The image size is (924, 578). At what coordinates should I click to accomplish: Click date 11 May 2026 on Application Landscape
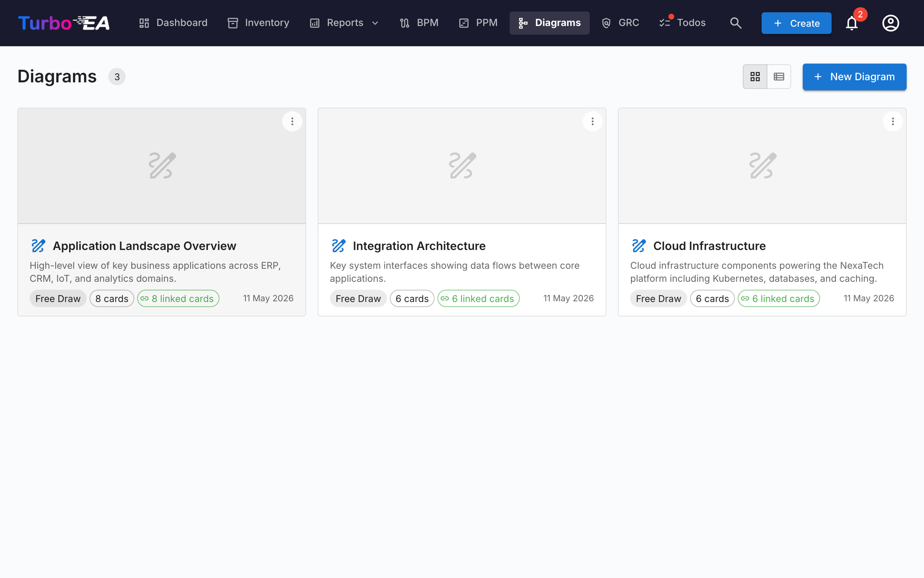(x=269, y=298)
